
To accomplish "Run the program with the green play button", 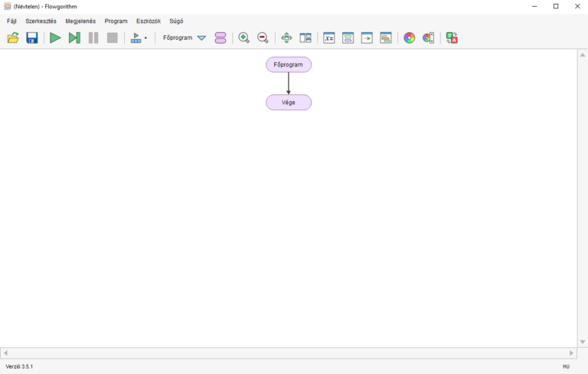I will [55, 38].
